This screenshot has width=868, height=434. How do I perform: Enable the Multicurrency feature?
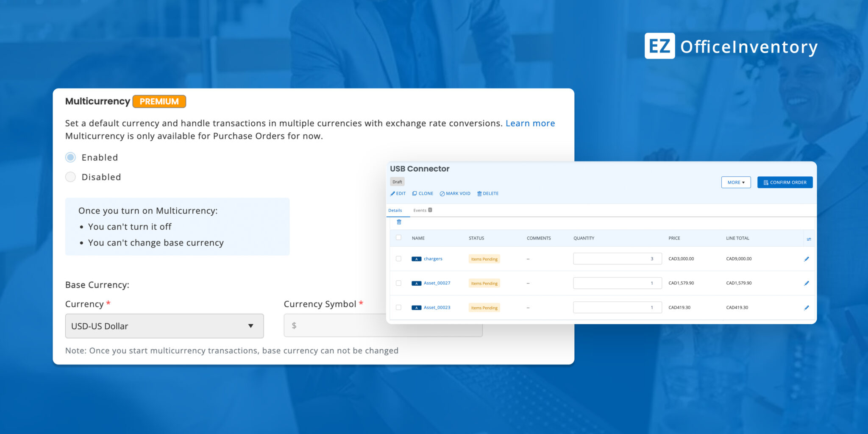coord(70,157)
